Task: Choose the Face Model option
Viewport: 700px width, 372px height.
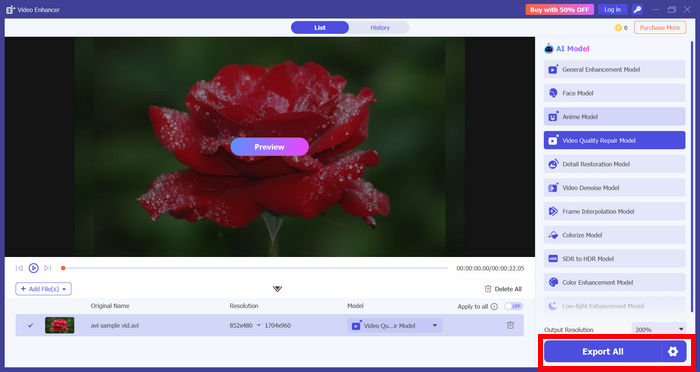Action: pos(614,93)
